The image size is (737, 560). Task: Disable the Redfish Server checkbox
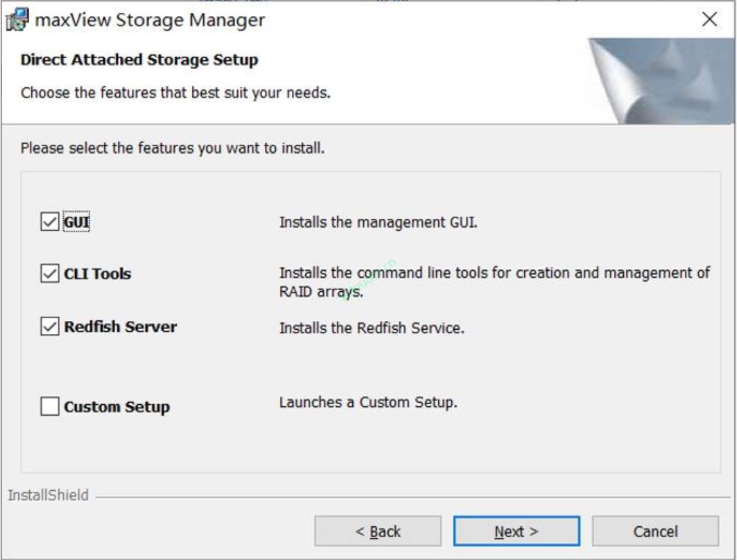49,326
